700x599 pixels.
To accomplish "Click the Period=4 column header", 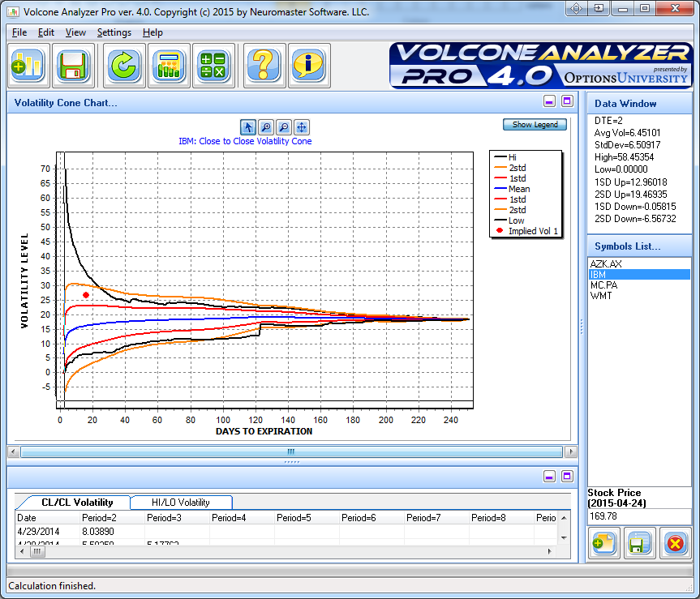I will point(242,518).
